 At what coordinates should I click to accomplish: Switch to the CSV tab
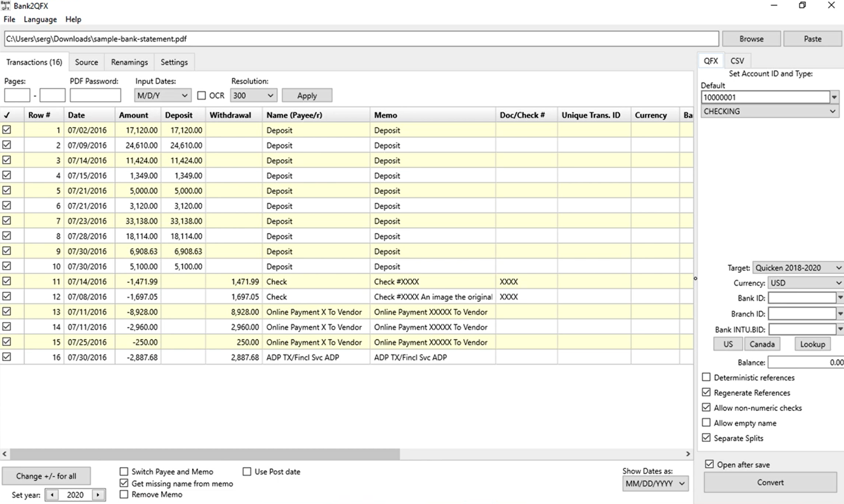[737, 61]
